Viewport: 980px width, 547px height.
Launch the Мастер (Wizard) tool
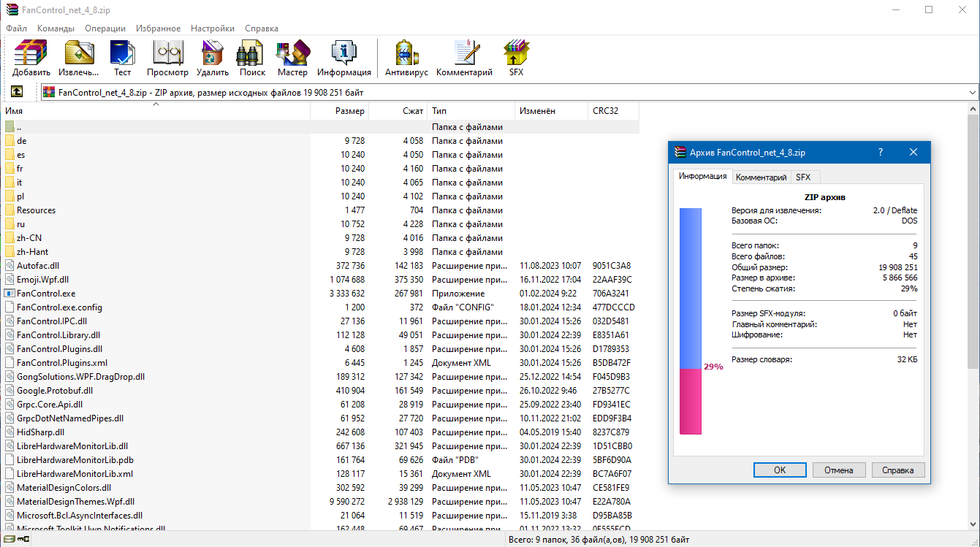[292, 58]
